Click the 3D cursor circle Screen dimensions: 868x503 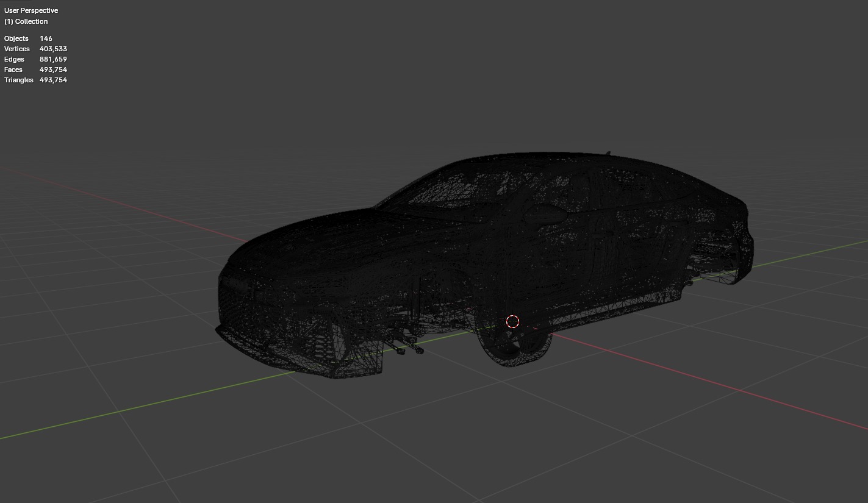tap(512, 321)
